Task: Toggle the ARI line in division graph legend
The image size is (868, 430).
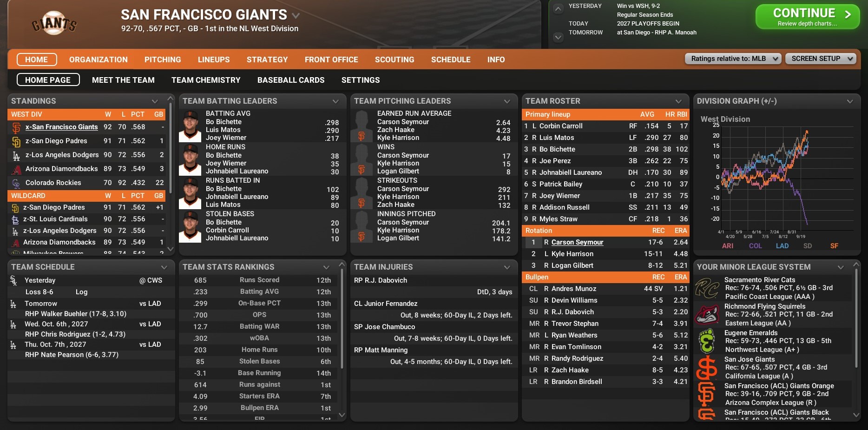Action: point(728,246)
